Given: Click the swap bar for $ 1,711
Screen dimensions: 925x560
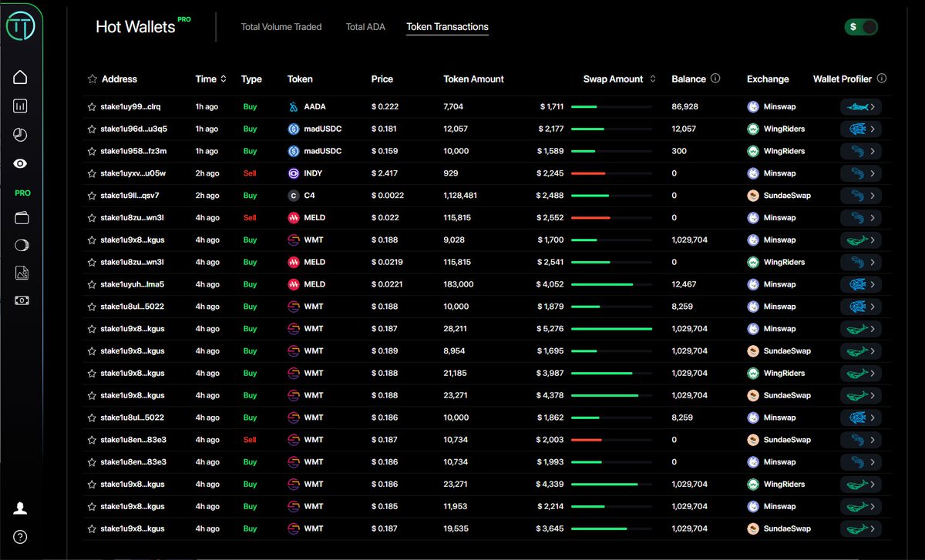Looking at the screenshot, I should (611, 107).
